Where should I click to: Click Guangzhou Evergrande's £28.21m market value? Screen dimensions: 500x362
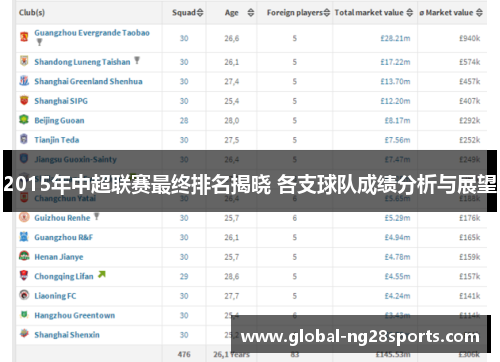[x=395, y=38]
